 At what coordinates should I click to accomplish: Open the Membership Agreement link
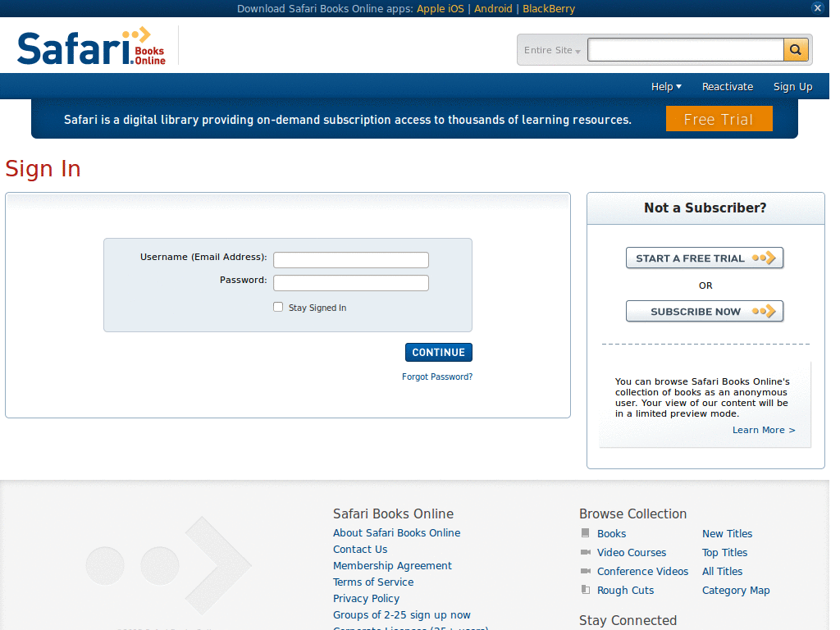pyautogui.click(x=392, y=566)
